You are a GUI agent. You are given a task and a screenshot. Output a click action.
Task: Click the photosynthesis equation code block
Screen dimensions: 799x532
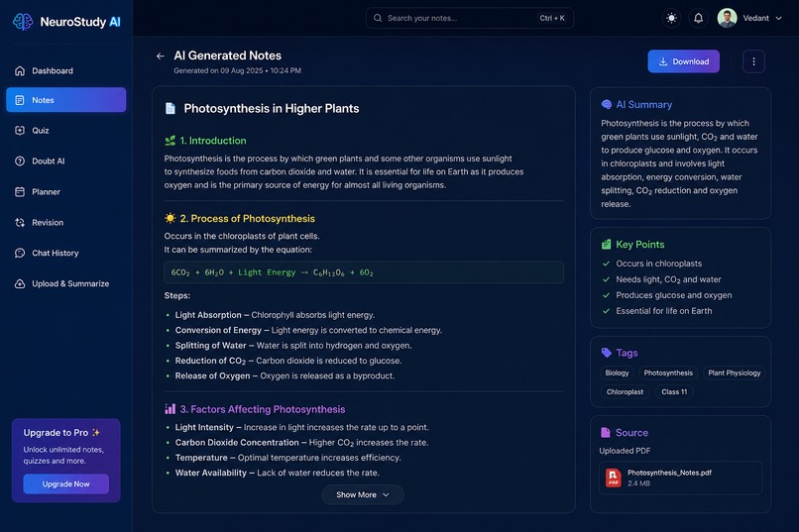point(364,272)
